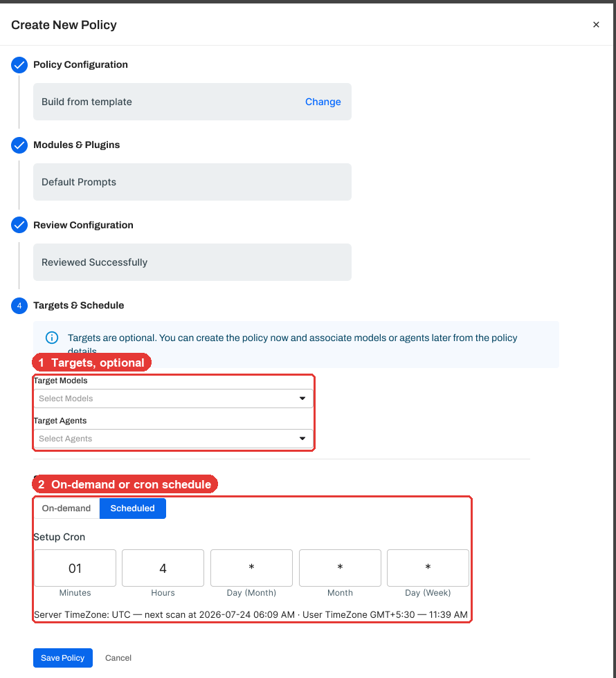Click the Target Agents dropdown arrow

click(302, 439)
